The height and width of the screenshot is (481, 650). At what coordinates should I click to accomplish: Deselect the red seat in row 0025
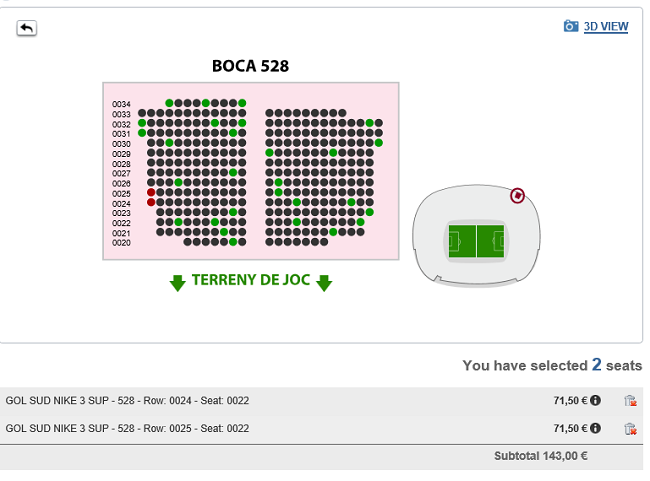click(x=151, y=192)
